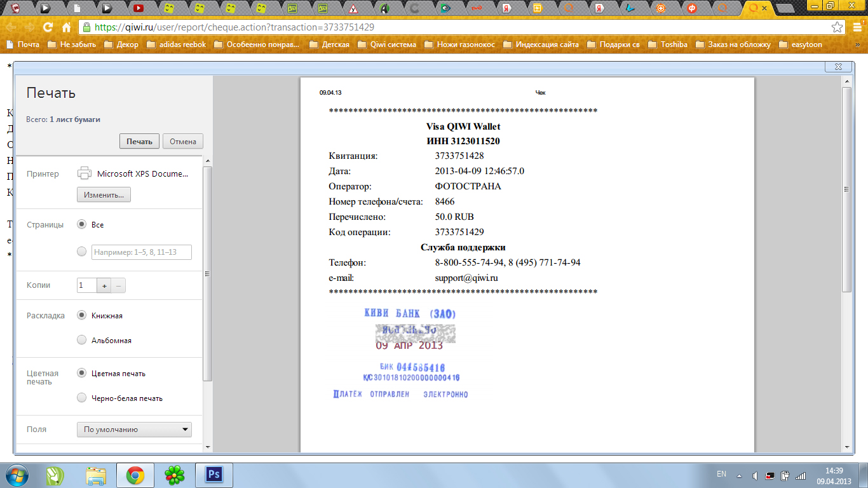Open the volume speaker tray icon
The image size is (868, 488).
coord(755,475)
